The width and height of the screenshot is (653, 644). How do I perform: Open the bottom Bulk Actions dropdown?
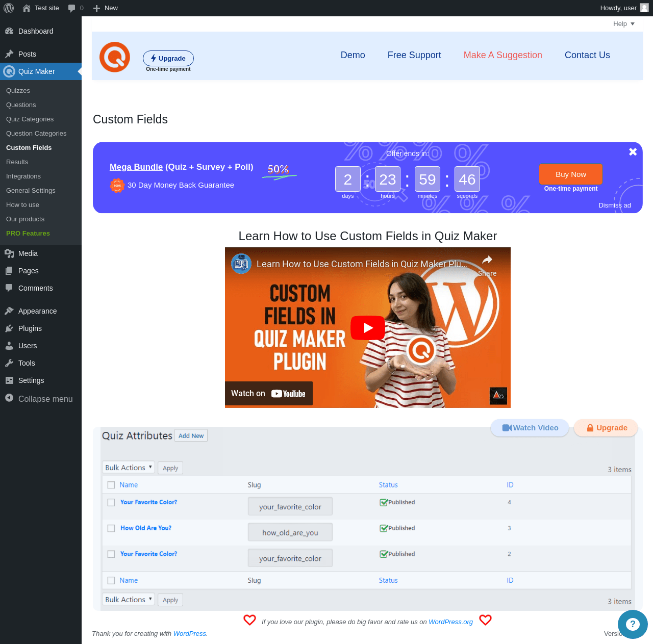pyautogui.click(x=129, y=600)
